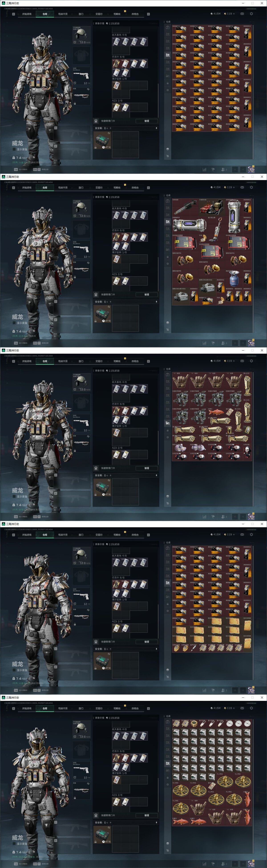Pick the bullet parts box beside the rocket
Viewport: 267px width, 868px height.
coord(212,207)
